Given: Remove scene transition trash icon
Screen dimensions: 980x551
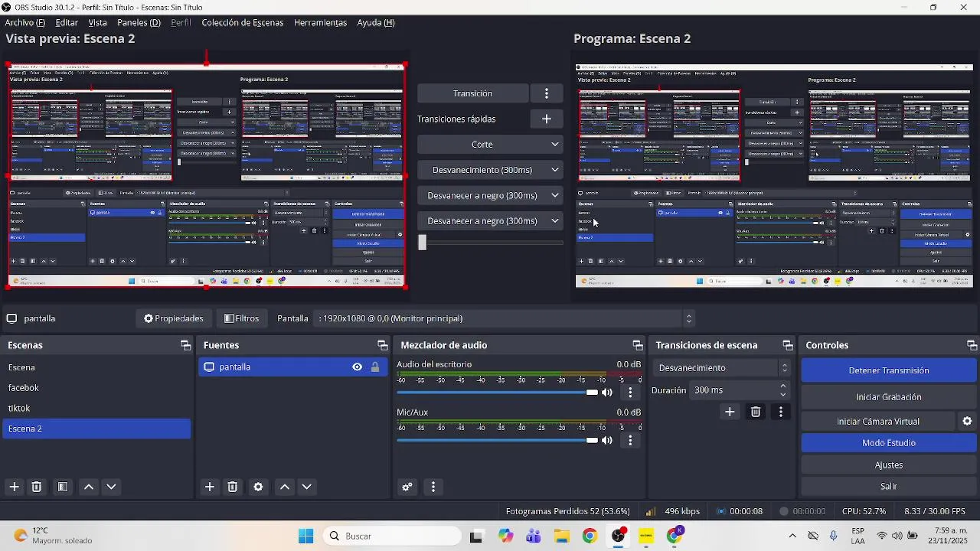Looking at the screenshot, I should tap(756, 412).
